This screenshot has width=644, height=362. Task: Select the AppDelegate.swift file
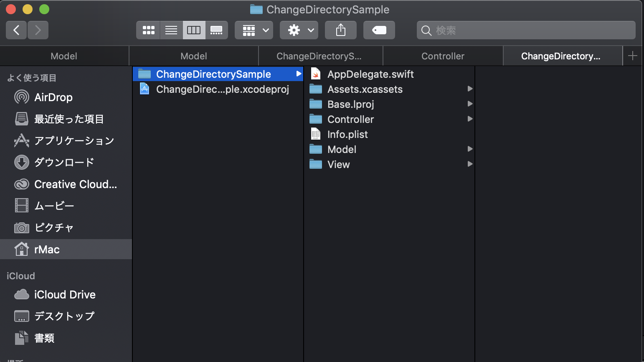370,74
